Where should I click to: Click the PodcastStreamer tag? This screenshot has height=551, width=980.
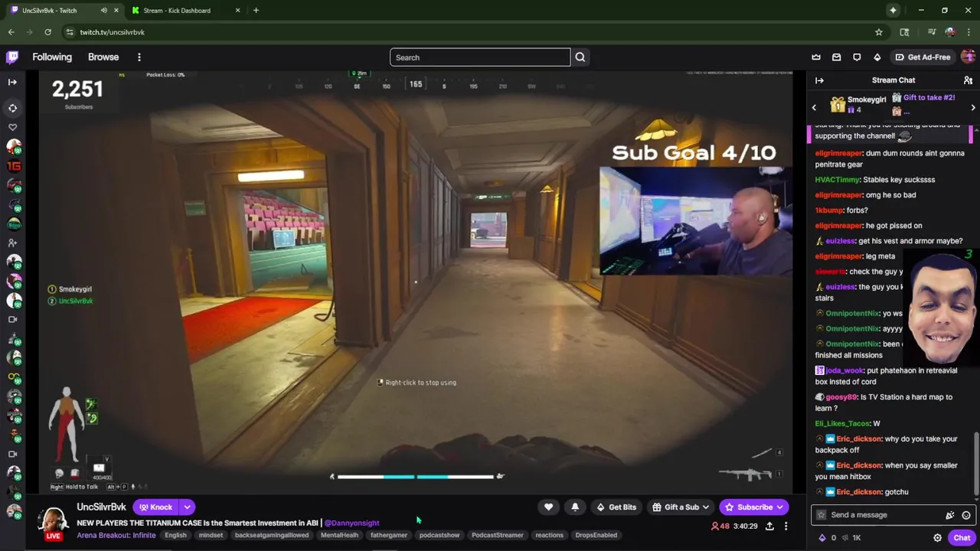pos(497,536)
